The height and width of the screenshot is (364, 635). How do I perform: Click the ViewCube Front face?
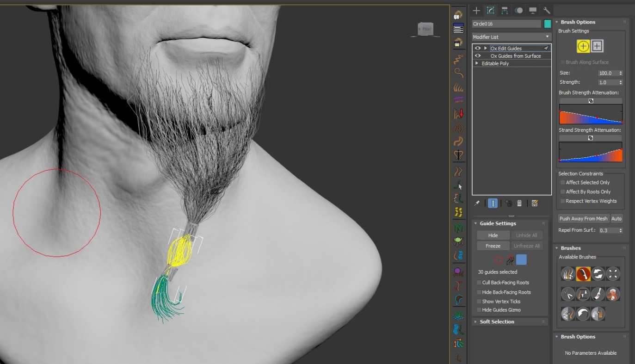pos(425,29)
